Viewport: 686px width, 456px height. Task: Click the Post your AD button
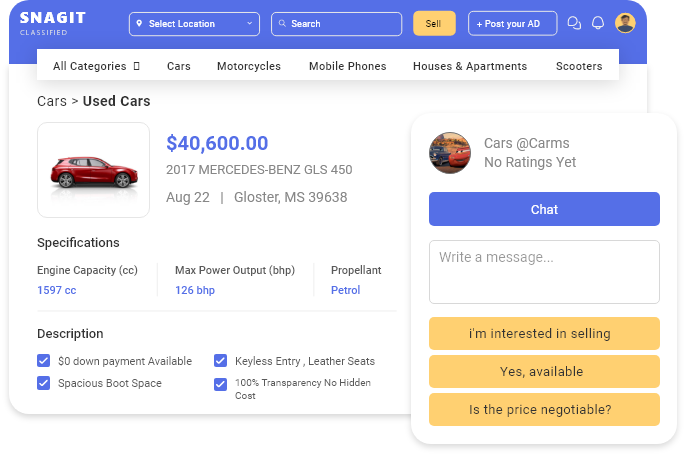[x=512, y=24]
